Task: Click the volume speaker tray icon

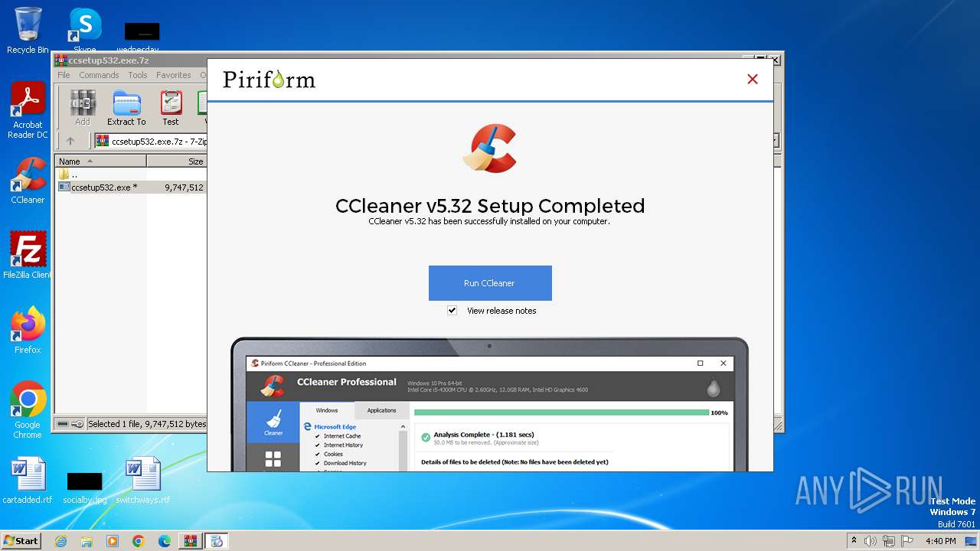Action: [x=871, y=541]
